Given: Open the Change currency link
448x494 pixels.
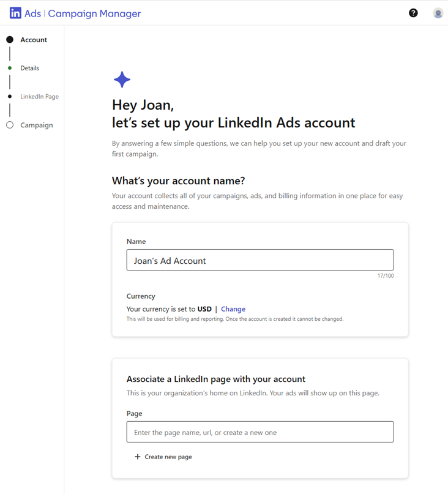Looking at the screenshot, I should point(233,309).
